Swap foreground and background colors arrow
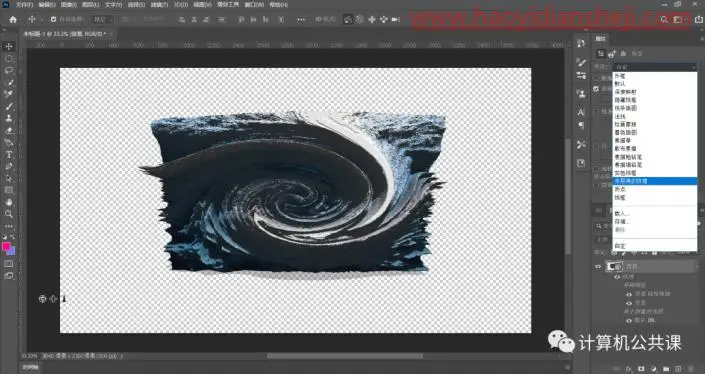This screenshot has height=374, width=705. 12,237
